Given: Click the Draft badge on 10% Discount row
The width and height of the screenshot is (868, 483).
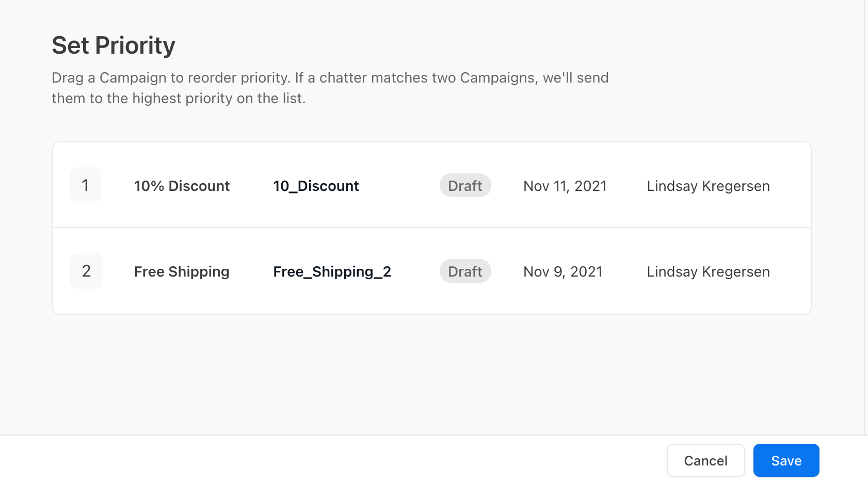Looking at the screenshot, I should (x=465, y=186).
